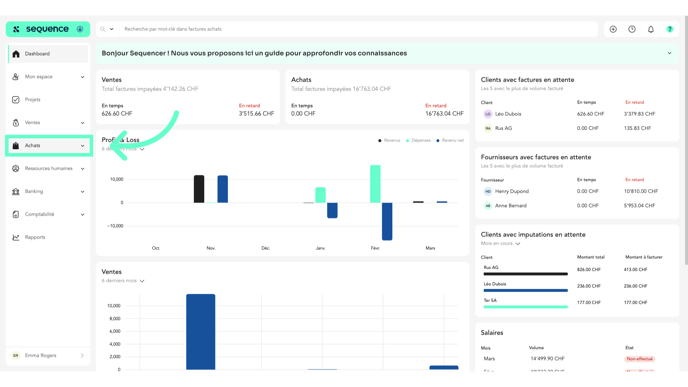Click the green help question mark icon

pos(670,29)
